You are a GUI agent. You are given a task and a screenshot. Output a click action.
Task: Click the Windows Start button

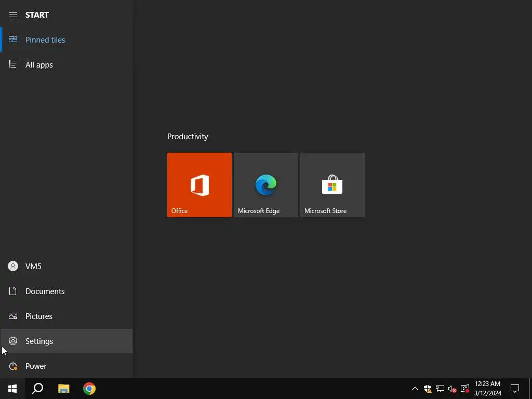pos(12,389)
